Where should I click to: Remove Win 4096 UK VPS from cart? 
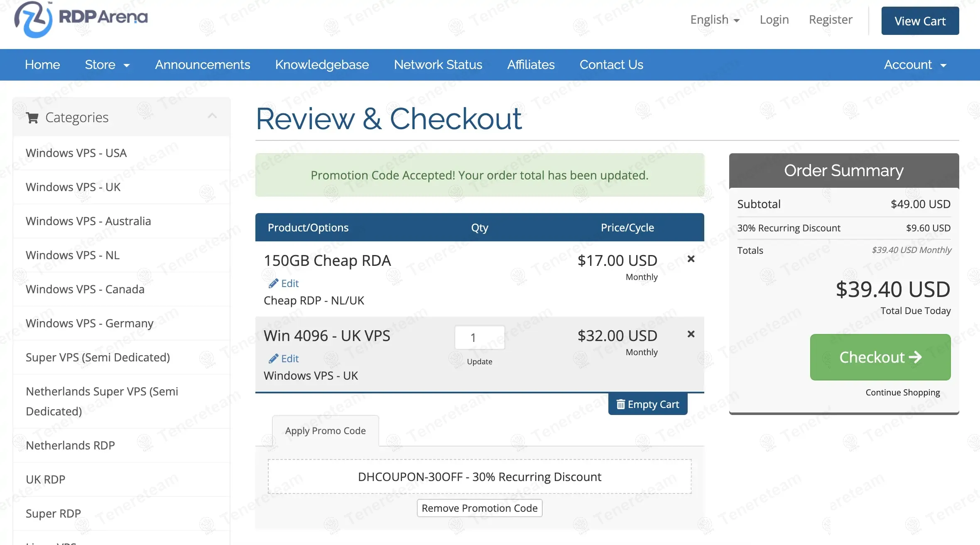[691, 334]
